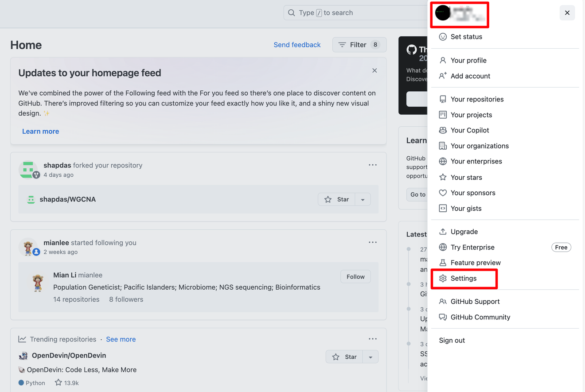Click the Add account person-plus icon
The width and height of the screenshot is (585, 392).
pyautogui.click(x=443, y=76)
